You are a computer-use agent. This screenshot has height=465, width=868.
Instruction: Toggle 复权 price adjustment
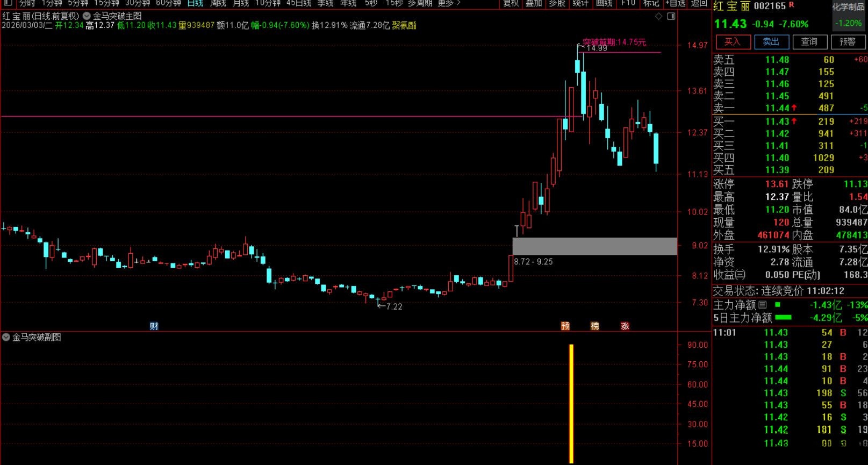(511, 3)
